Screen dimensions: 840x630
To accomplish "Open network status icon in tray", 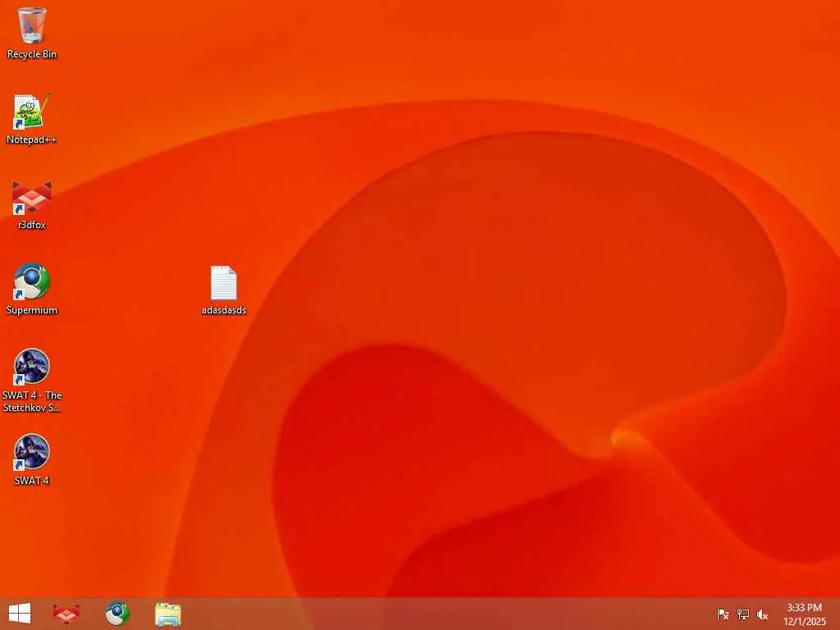I will (742, 614).
